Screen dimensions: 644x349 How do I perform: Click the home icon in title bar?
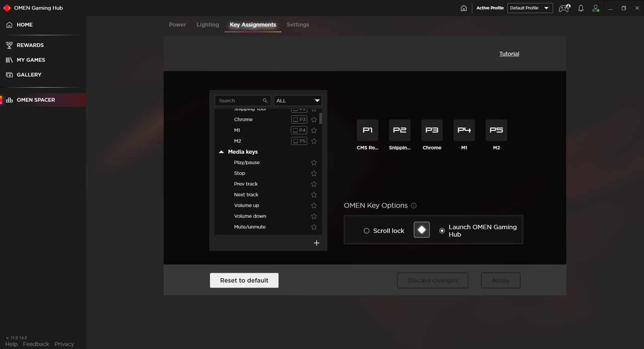[x=464, y=8]
